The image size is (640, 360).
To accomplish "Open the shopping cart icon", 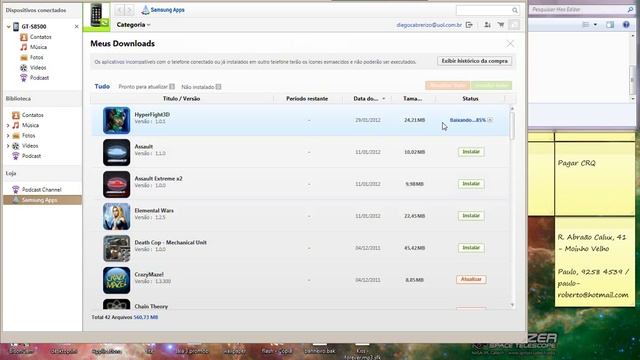I will tap(501, 25).
